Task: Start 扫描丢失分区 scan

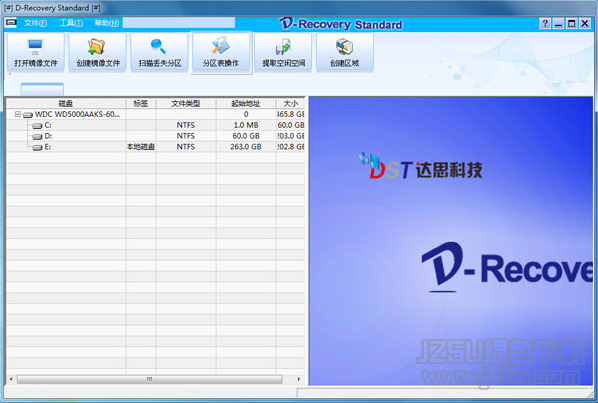Action: (159, 52)
